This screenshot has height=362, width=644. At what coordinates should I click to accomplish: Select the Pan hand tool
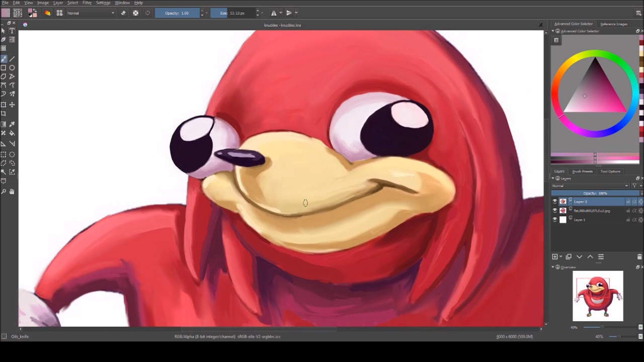coord(12,192)
